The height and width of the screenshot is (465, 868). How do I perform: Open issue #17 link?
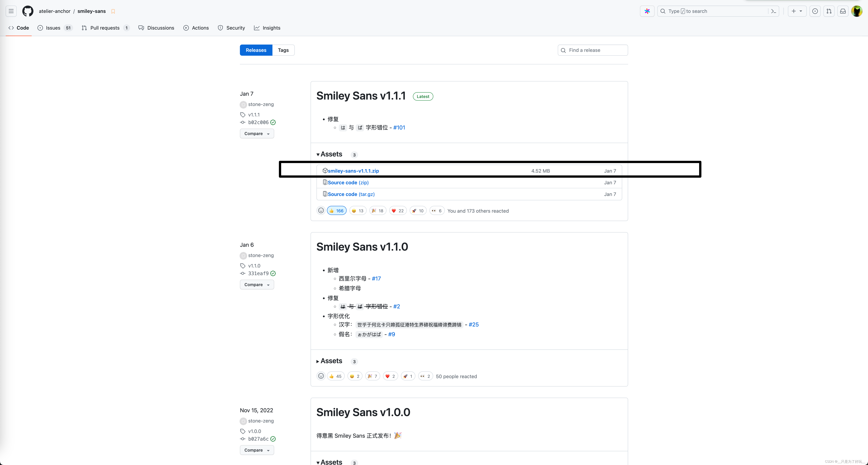[376, 278]
